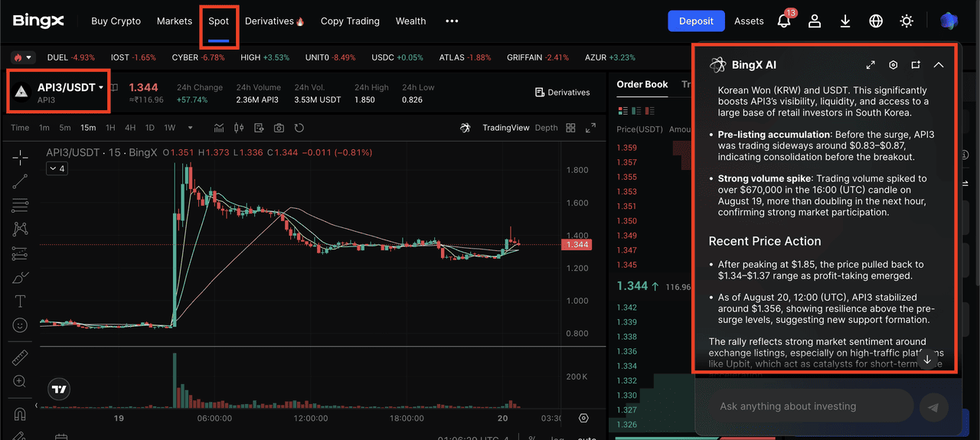
Task: Pick the ruler measure tool
Action: [20, 357]
